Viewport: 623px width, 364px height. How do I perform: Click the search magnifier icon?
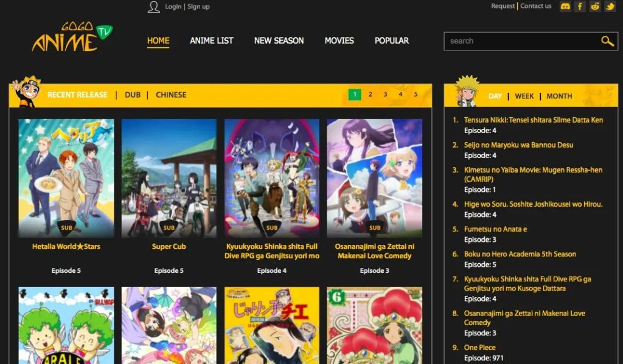607,41
